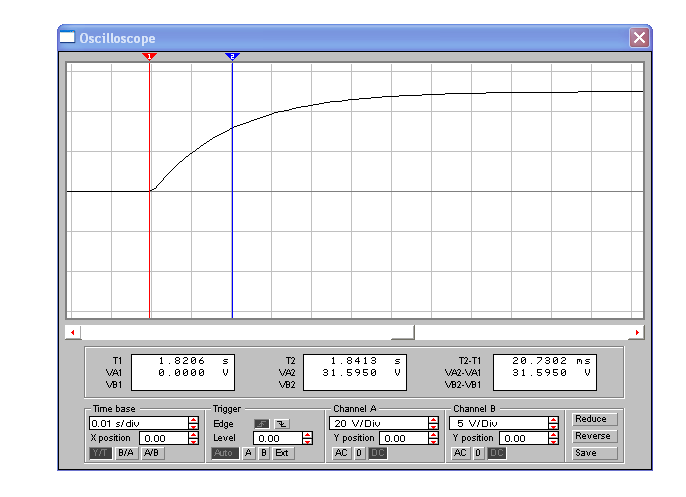Set the trigger mode to Auto
686x497 pixels.
(224, 453)
